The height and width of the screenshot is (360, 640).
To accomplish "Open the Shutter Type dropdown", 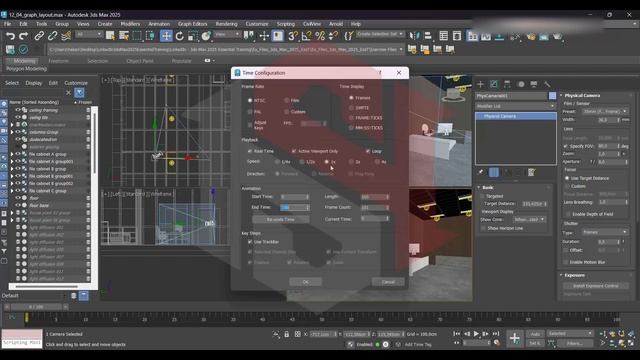I will pos(605,232).
